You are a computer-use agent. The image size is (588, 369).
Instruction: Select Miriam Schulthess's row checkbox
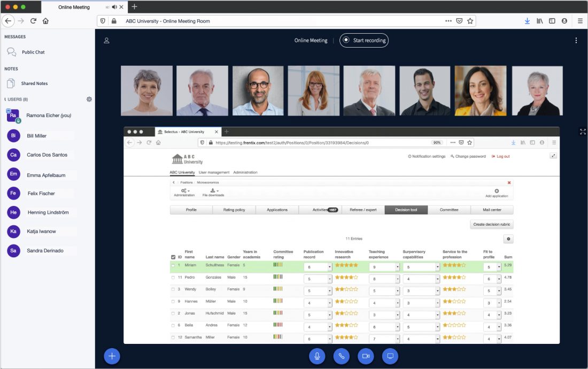point(174,265)
